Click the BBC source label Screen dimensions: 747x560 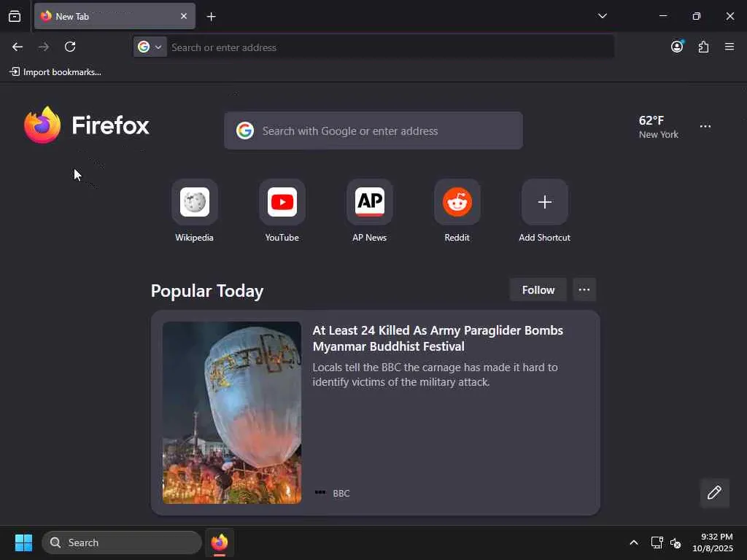(x=341, y=494)
